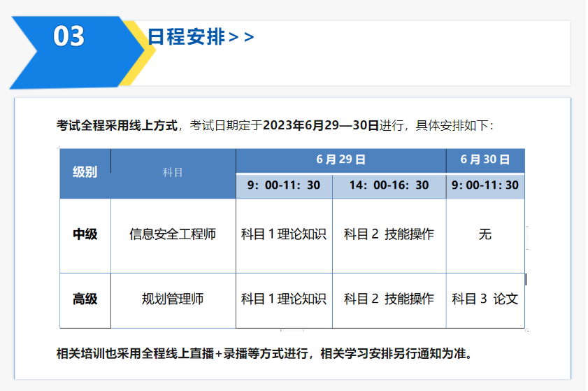Click "科目2 技能操作" in the 高级 row
Image resolution: width=588 pixels, height=391 pixels.
(389, 299)
